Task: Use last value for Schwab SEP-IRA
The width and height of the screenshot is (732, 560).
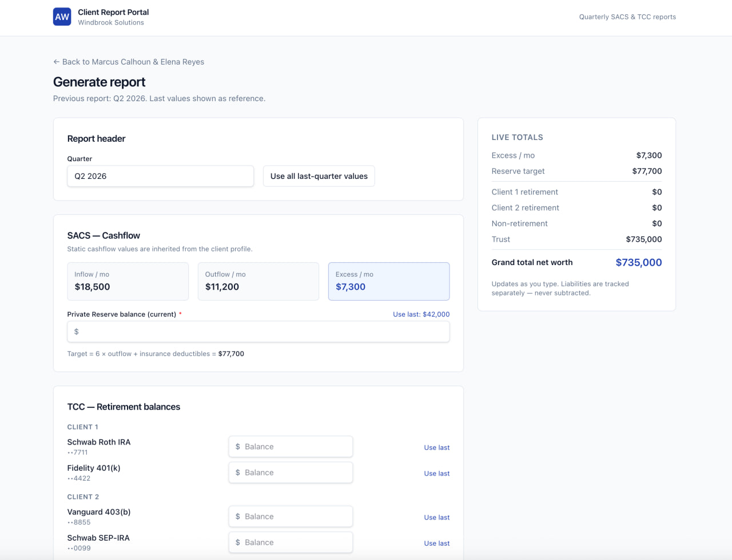Action: click(x=437, y=543)
